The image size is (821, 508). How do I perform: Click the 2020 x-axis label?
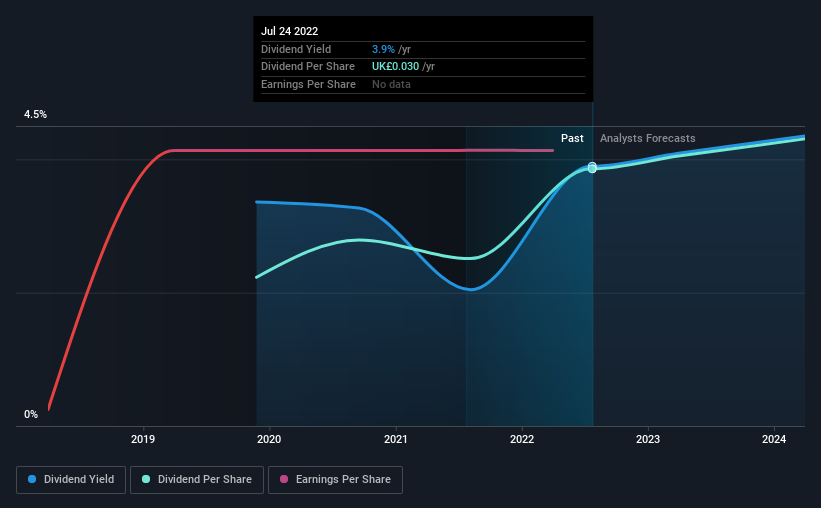click(269, 439)
